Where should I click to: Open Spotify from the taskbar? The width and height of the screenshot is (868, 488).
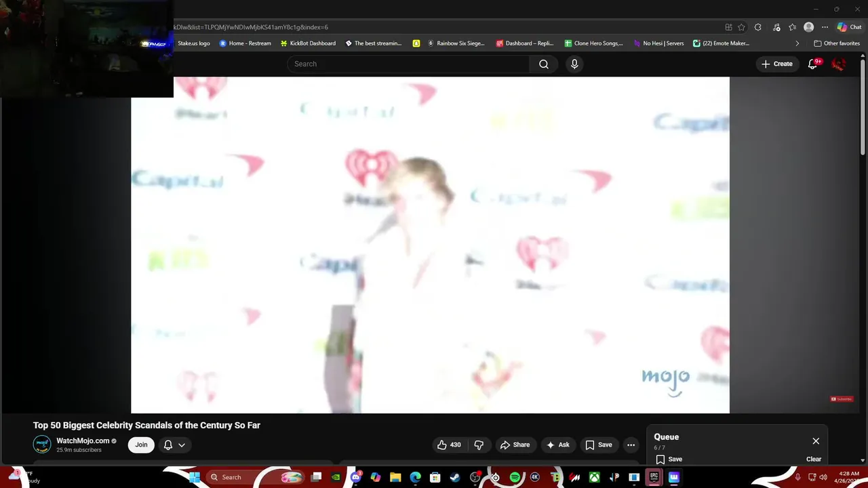point(515,477)
